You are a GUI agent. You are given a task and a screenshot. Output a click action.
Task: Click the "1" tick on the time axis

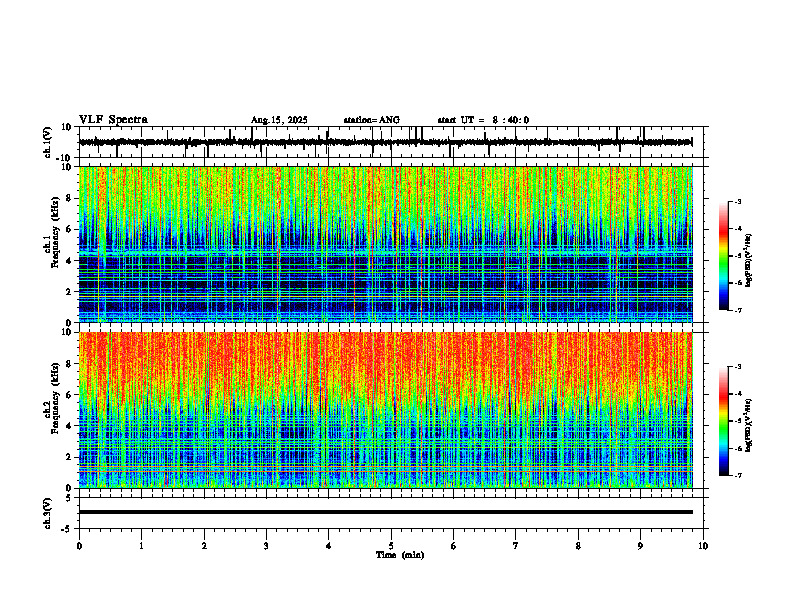pyautogui.click(x=142, y=546)
